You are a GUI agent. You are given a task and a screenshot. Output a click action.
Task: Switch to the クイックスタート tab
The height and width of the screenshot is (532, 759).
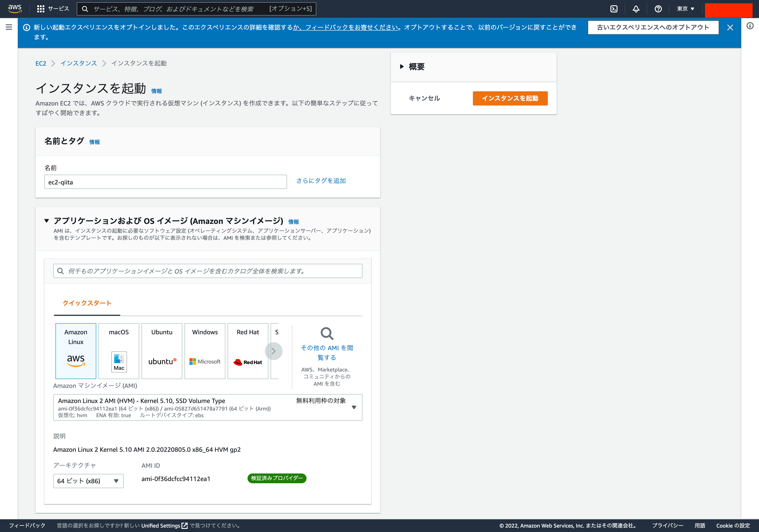point(87,303)
